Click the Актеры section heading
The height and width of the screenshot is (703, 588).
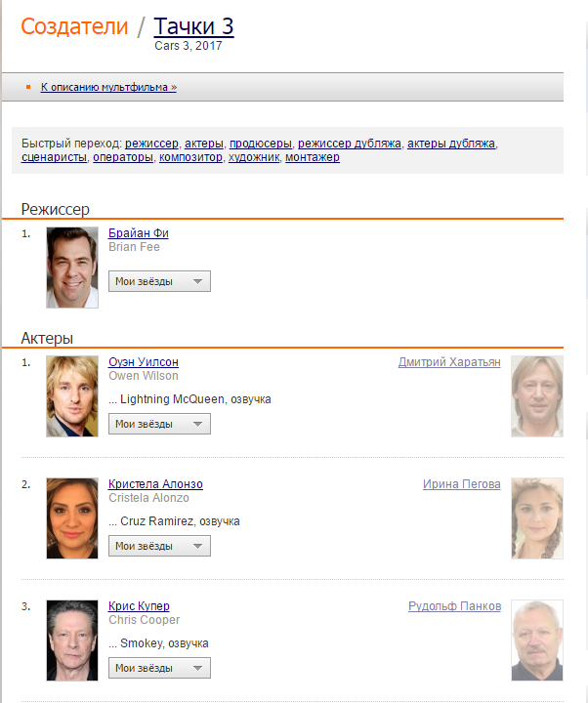pyautogui.click(x=47, y=338)
